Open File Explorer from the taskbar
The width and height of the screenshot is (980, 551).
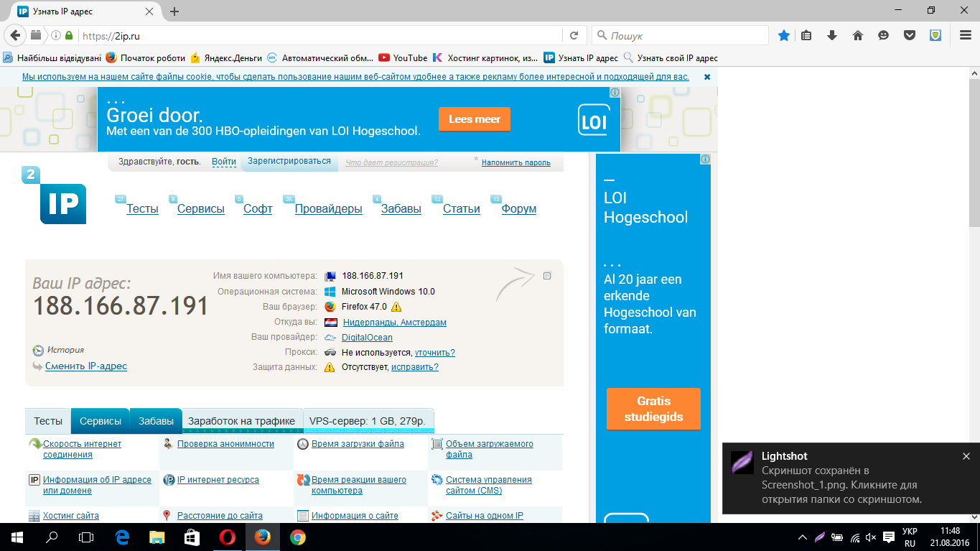click(157, 537)
